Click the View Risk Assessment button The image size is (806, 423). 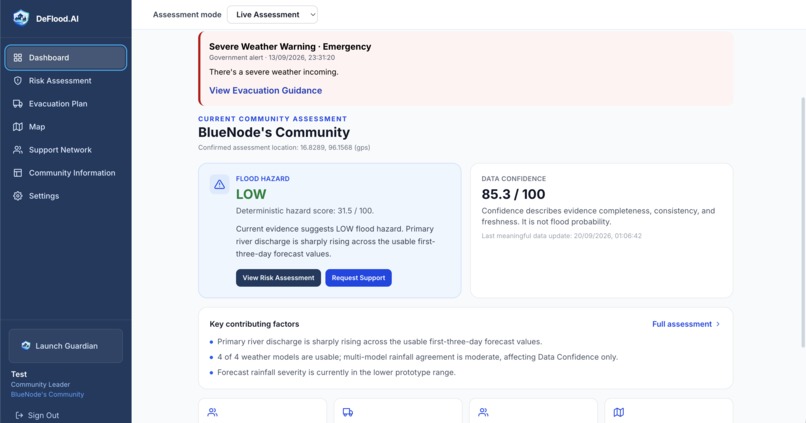tap(278, 278)
